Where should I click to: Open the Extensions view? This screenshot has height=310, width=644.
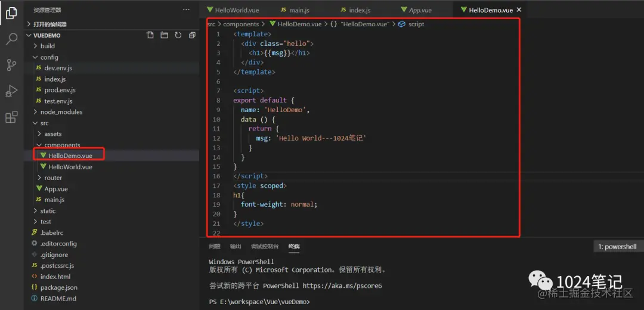(x=11, y=117)
